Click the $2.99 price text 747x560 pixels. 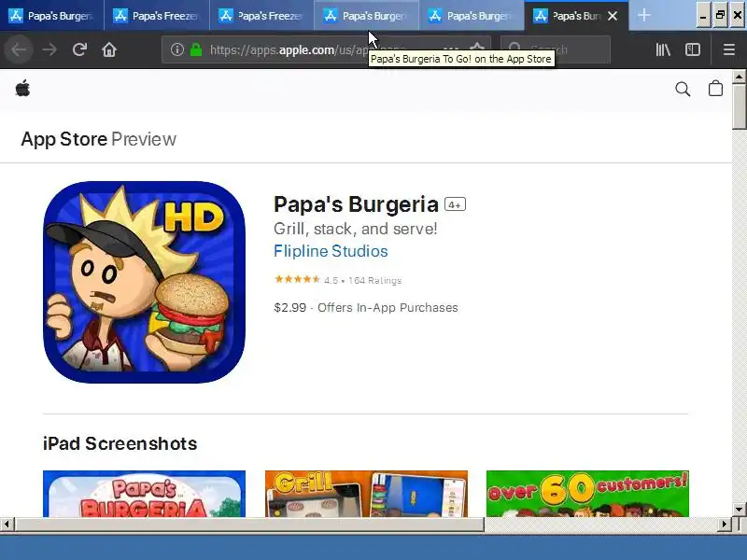tap(289, 308)
